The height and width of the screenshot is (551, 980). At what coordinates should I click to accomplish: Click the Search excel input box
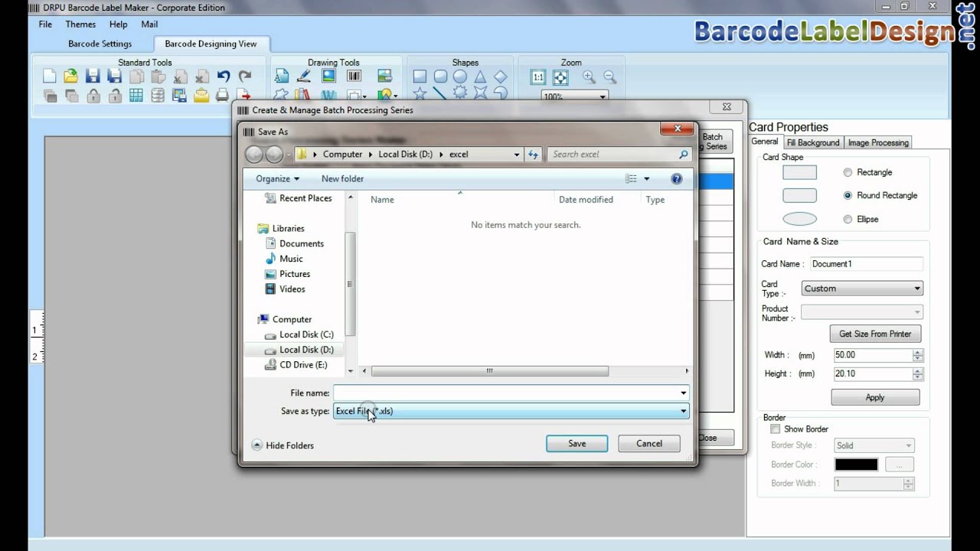619,154
